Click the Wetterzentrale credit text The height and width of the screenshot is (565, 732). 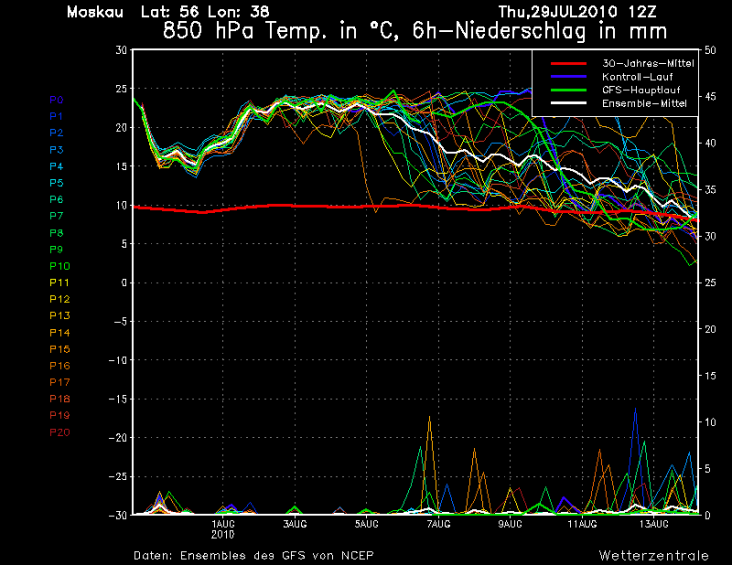tap(654, 556)
